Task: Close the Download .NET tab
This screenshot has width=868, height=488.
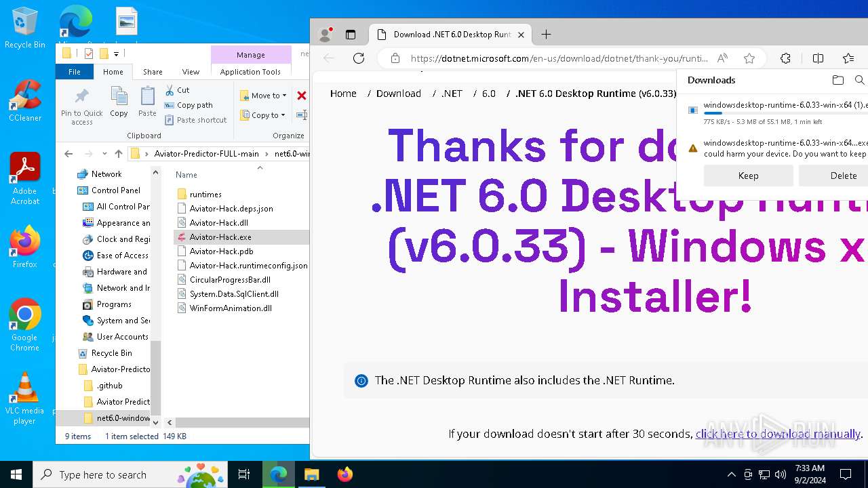Action: [521, 35]
